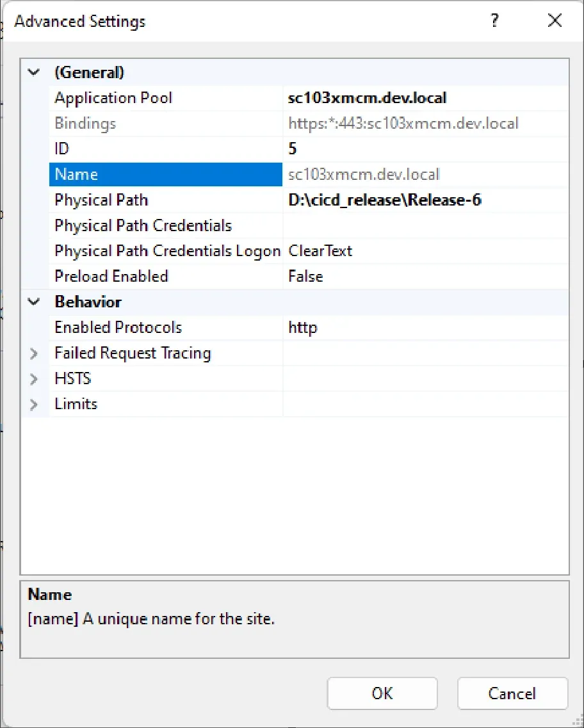Select the Physical Path property label
The width and height of the screenshot is (584, 728).
coord(101,200)
